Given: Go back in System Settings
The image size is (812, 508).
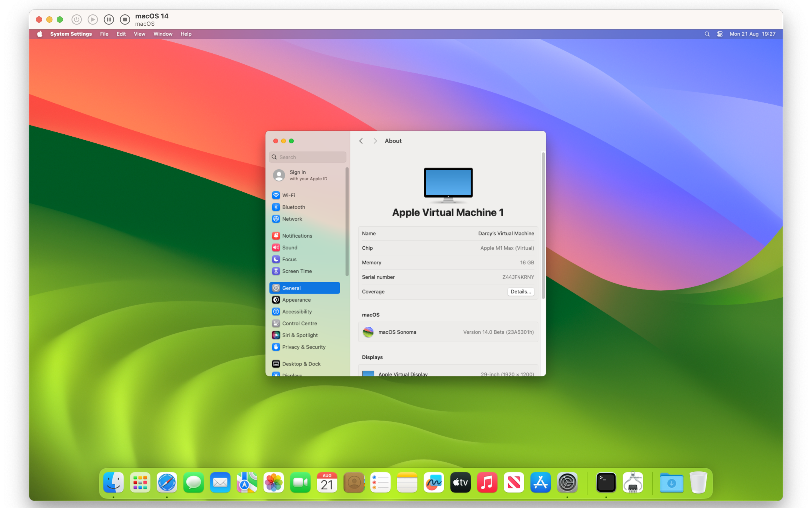Looking at the screenshot, I should click(361, 141).
